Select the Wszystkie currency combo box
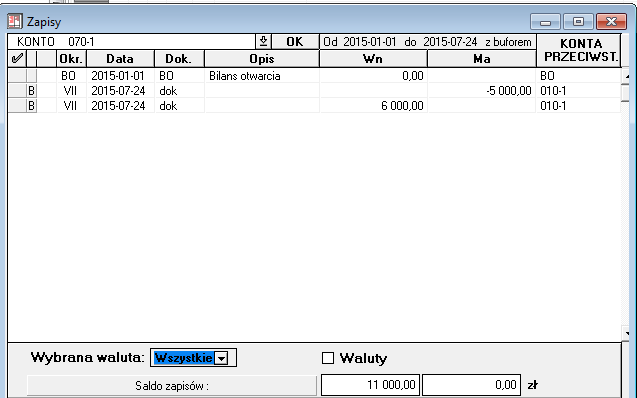The image size is (637, 398). click(193, 358)
